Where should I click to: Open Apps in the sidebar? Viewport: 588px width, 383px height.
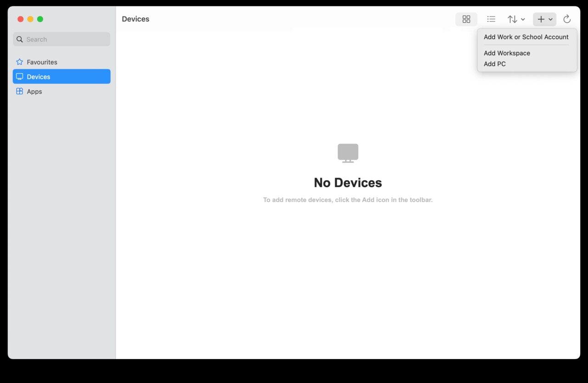[x=62, y=91]
